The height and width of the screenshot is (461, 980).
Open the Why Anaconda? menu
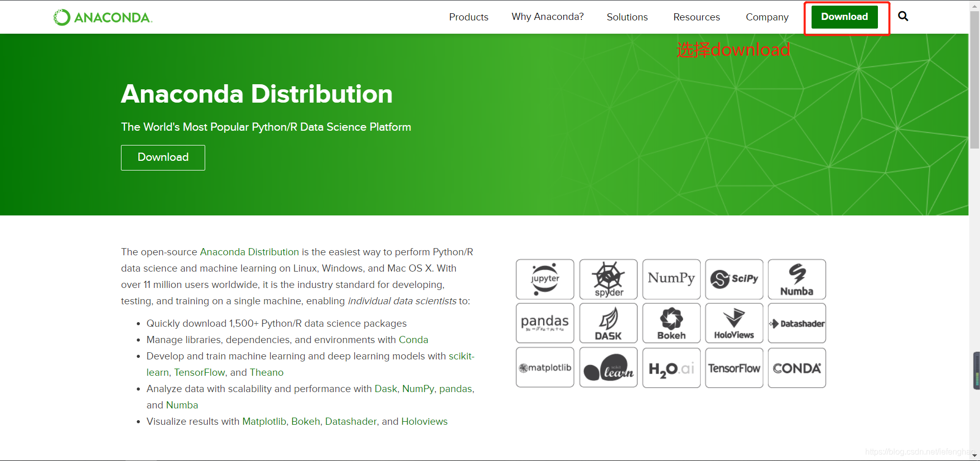tap(548, 17)
